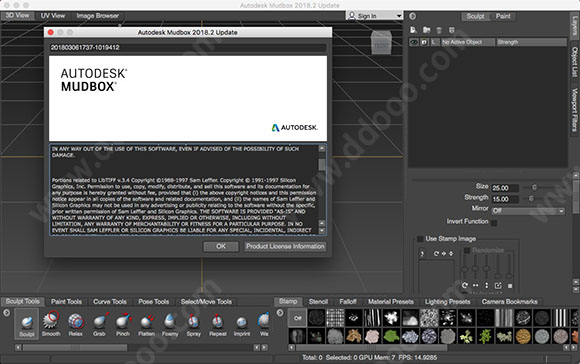Select the Spray sculpt tool
Viewport: 580px width, 364px height.
pyautogui.click(x=194, y=324)
